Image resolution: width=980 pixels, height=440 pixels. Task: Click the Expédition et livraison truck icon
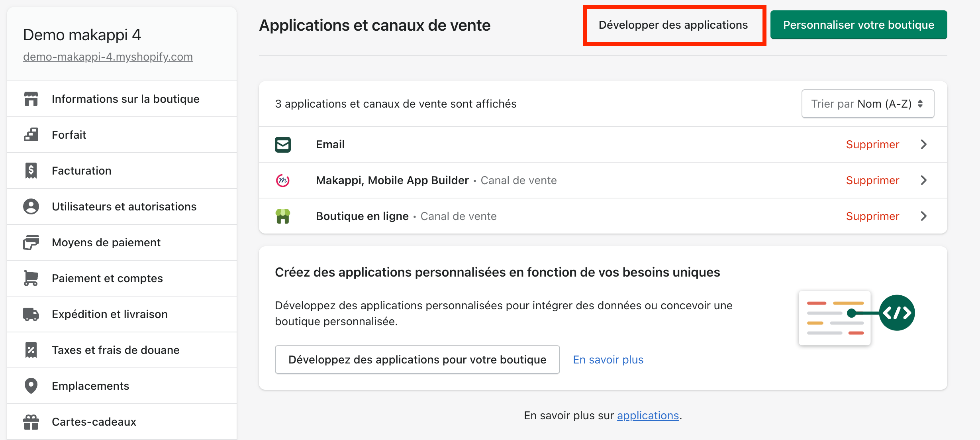click(x=31, y=314)
